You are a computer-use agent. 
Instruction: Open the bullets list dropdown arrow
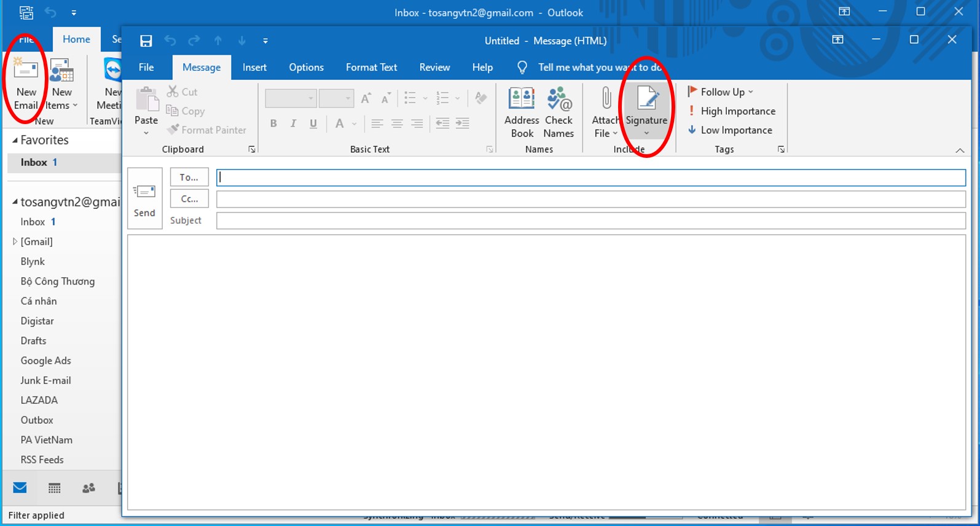(425, 98)
